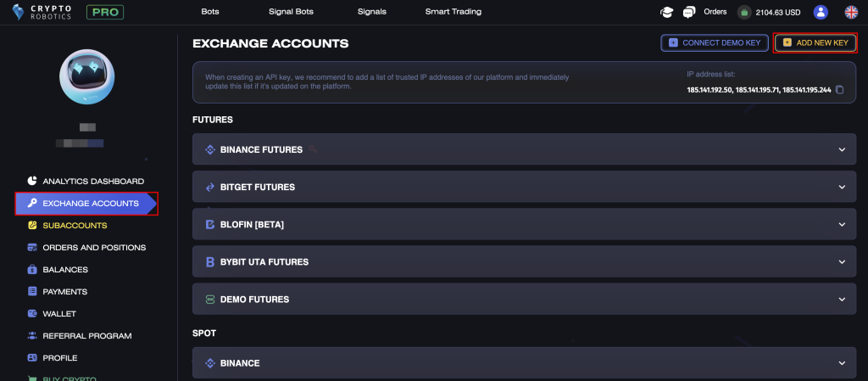Click the Binance Futures row title
Screen dimensions: 868x381
[261, 149]
